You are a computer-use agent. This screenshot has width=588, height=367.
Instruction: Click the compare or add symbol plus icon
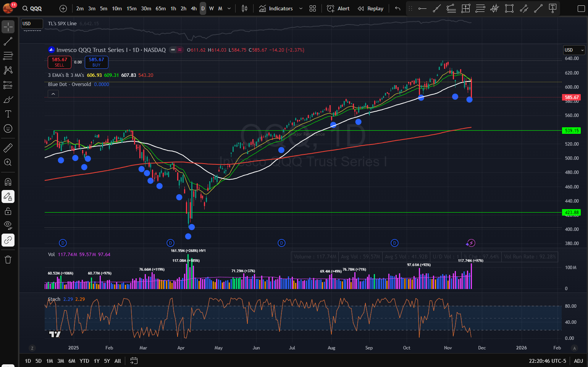[63, 8]
